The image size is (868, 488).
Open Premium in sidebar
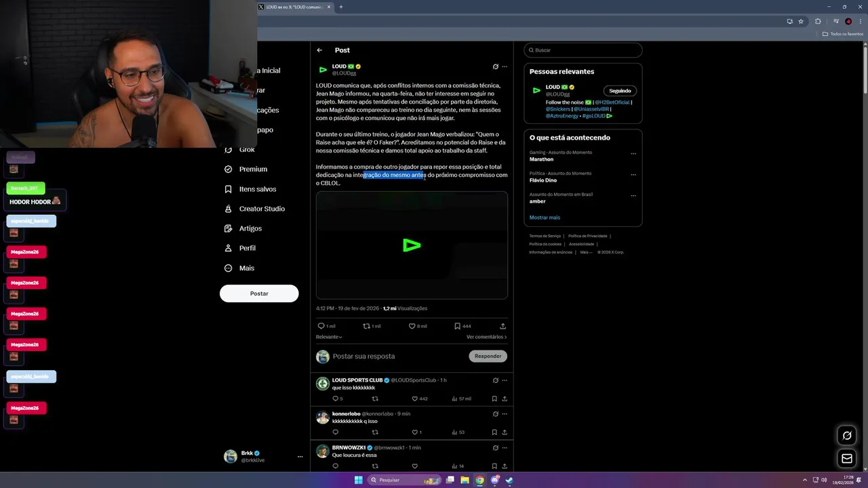[x=246, y=169]
